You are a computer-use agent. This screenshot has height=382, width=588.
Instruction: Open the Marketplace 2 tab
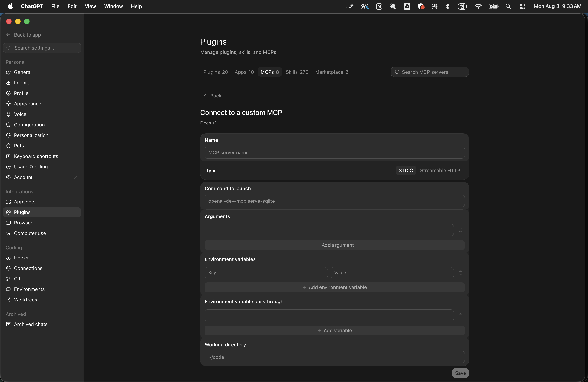pos(332,72)
